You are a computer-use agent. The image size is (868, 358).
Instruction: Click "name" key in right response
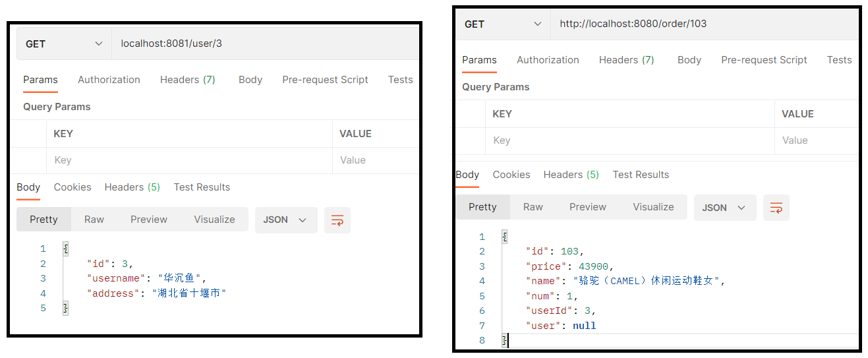pos(545,281)
